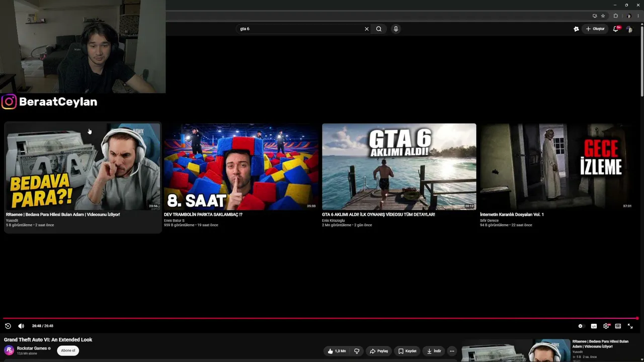Open the Rockstar Games channel name link
Image resolution: width=644 pixels, height=362 pixels.
[32, 348]
